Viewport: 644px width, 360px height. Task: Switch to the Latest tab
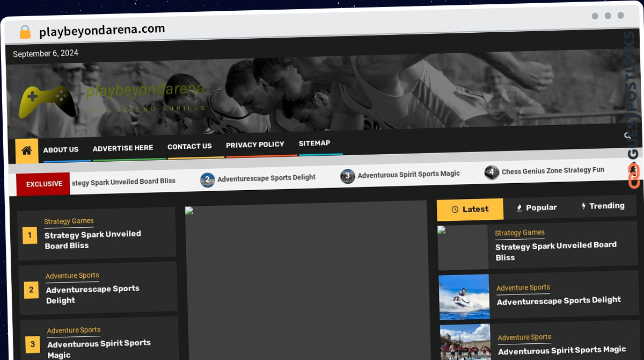point(470,209)
